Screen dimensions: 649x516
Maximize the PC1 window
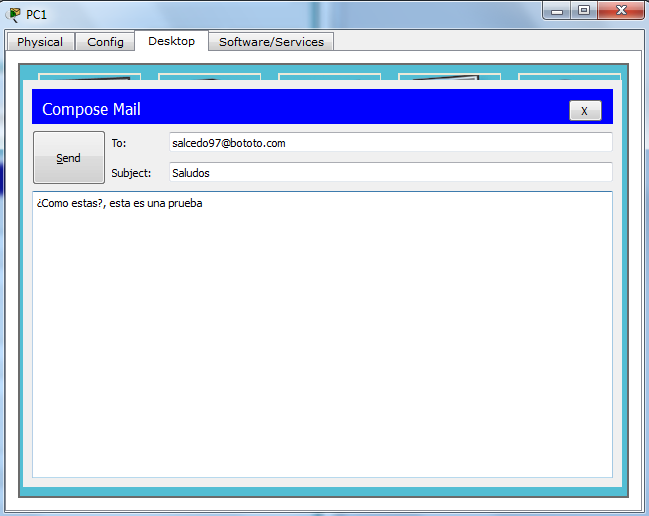(x=584, y=10)
